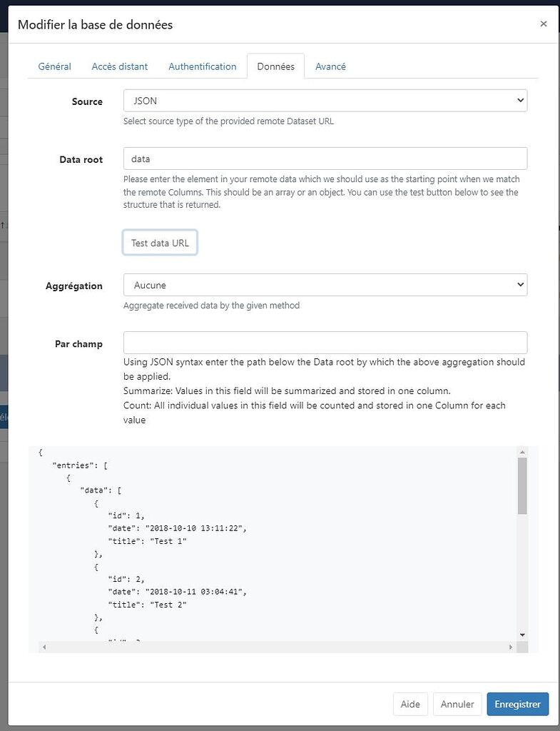Open help using the Aide button

pos(410,704)
